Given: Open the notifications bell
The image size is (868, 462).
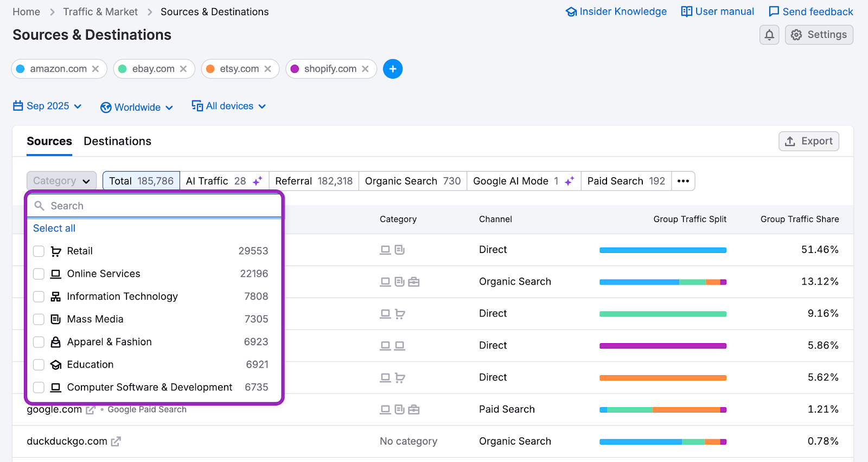Looking at the screenshot, I should (x=769, y=35).
